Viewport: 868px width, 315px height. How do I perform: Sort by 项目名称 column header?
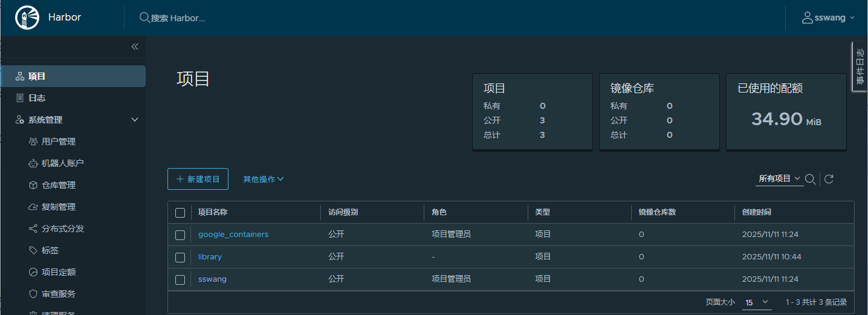(x=213, y=212)
